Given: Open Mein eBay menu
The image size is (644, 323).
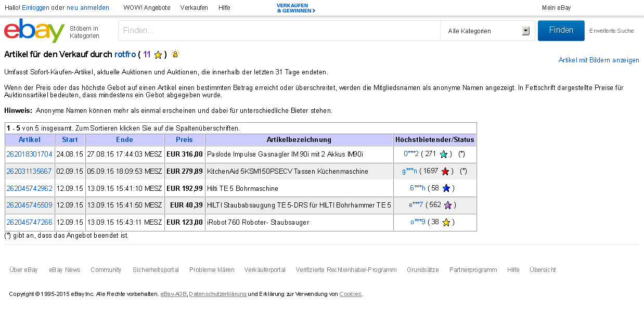Looking at the screenshot, I should tap(556, 8).
